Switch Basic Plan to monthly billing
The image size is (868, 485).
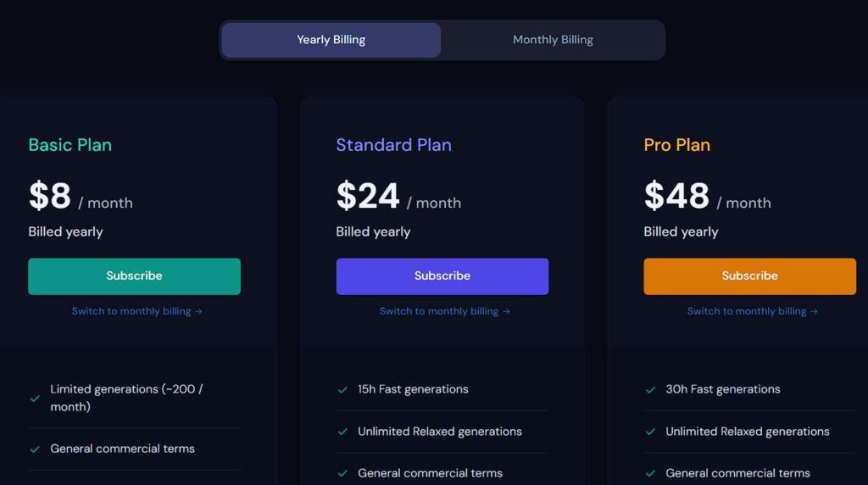136,311
